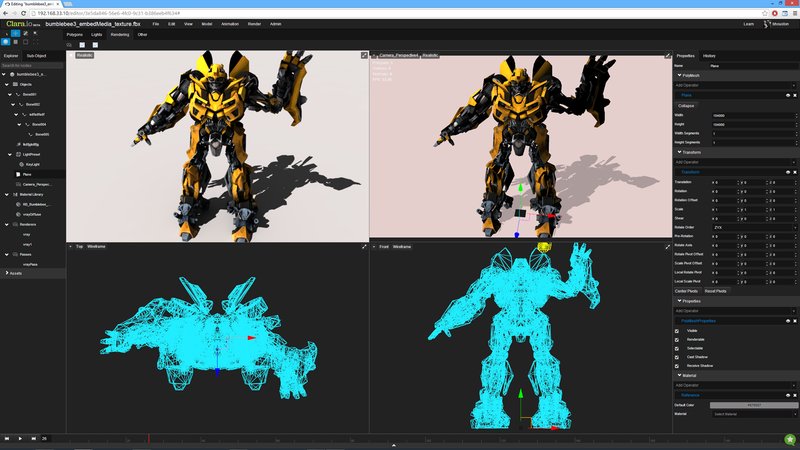Image resolution: width=800 pixels, height=450 pixels.
Task: Toggle visibility eye of PolyMeshProperties operator
Action: coord(788,321)
